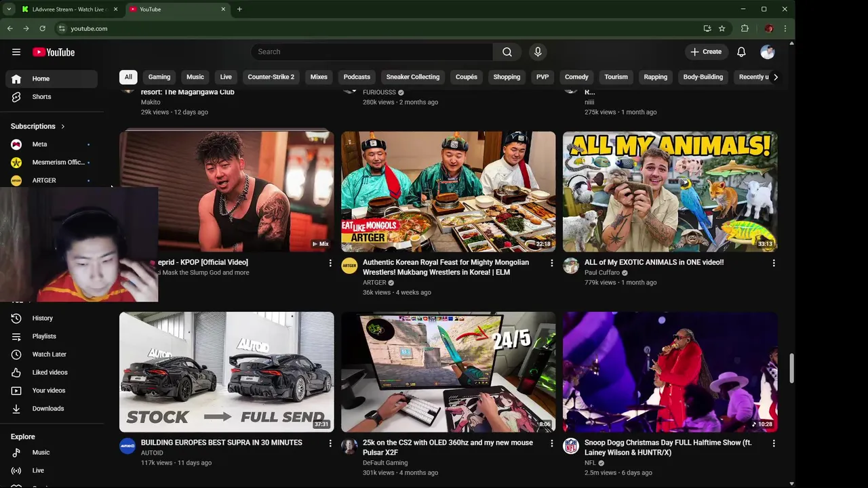Open Playlists in the sidebar

[x=52, y=336]
